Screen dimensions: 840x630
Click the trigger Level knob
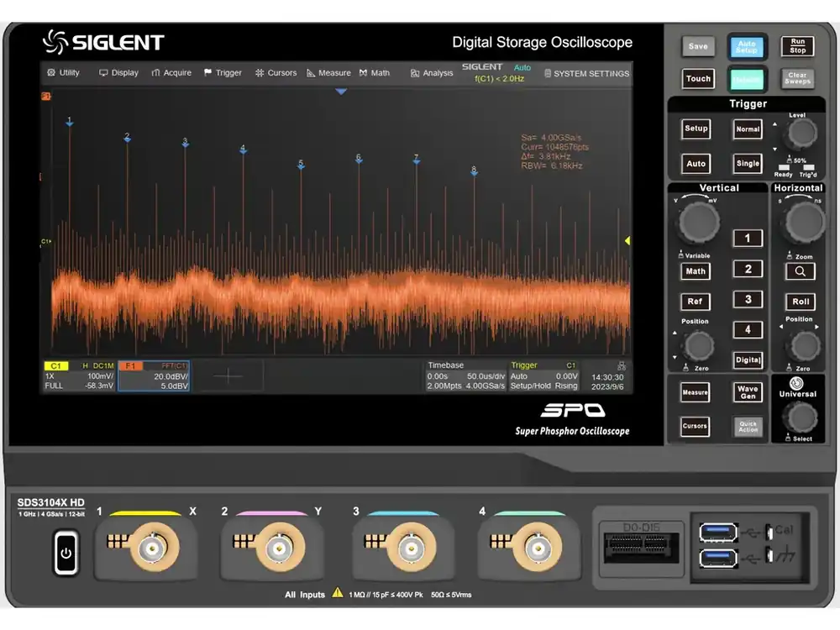(x=801, y=134)
